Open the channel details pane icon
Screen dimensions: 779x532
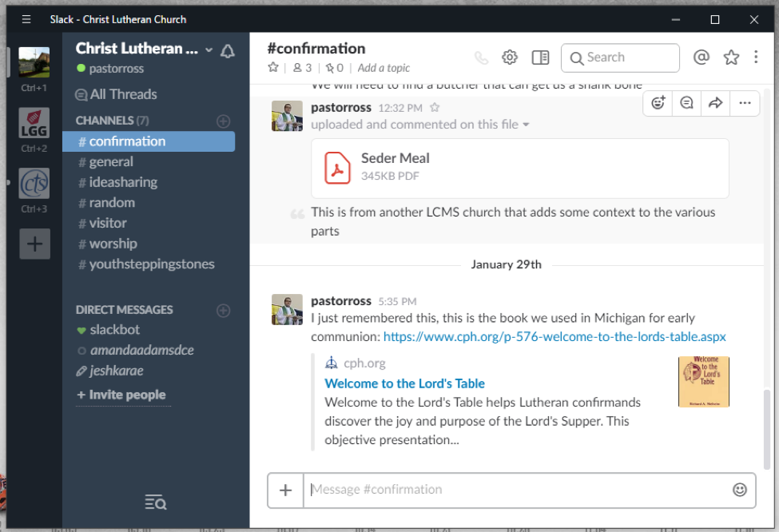[x=540, y=57]
